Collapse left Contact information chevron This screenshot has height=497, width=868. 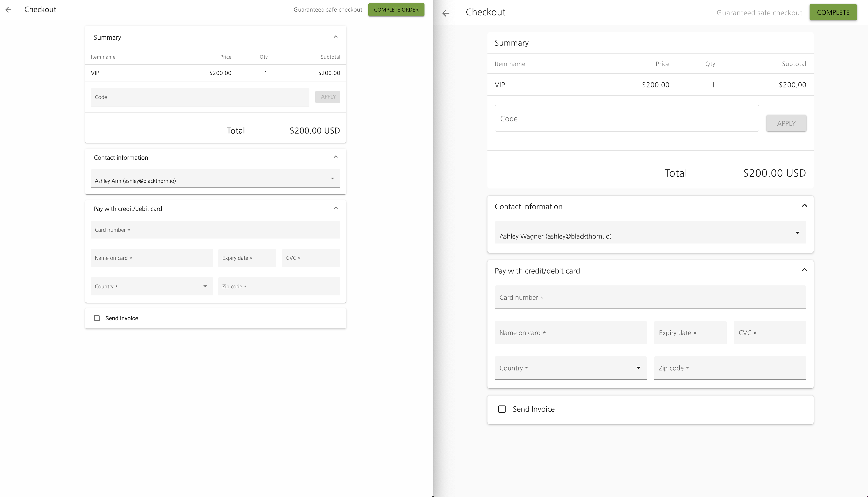coord(335,157)
